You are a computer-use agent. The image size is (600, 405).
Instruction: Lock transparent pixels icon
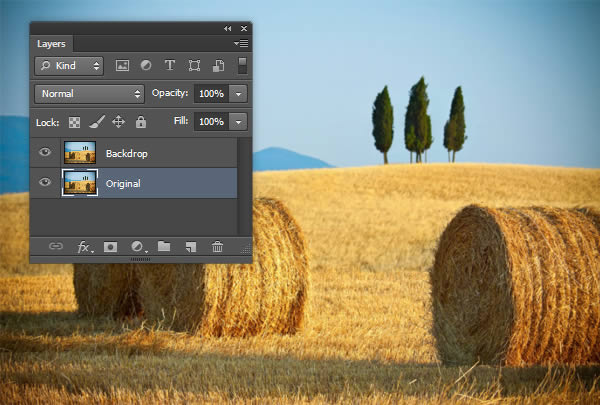point(74,122)
